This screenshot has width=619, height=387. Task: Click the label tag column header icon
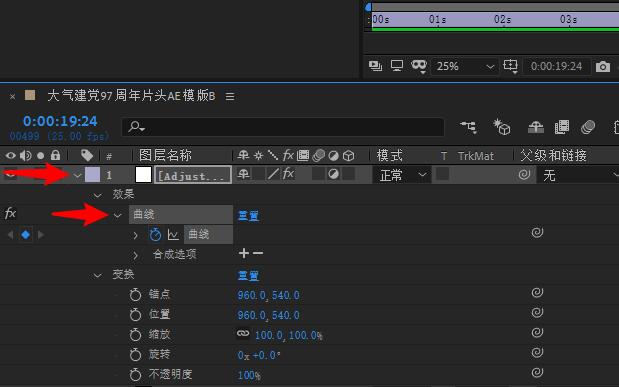[x=87, y=155]
